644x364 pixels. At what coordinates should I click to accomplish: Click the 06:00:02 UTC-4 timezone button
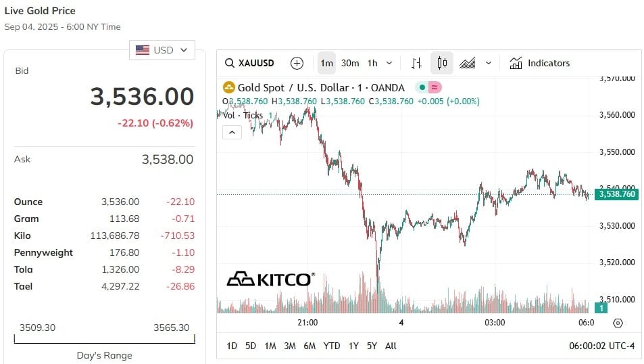603,346
